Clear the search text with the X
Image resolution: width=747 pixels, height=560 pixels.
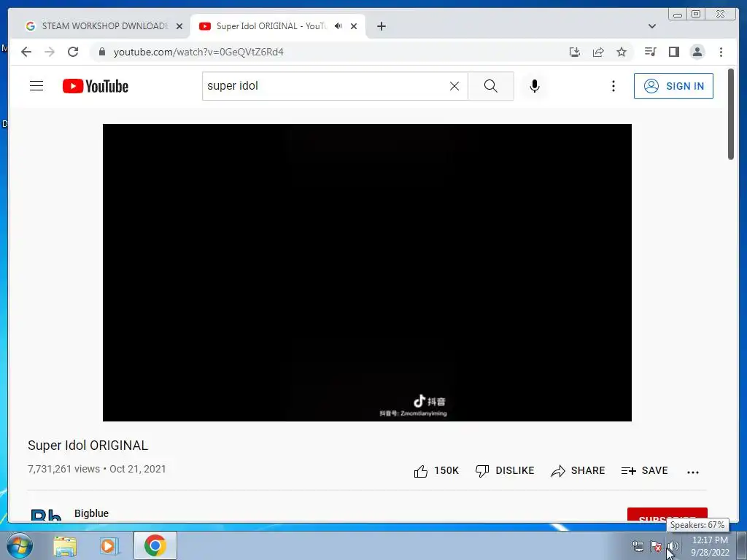(454, 86)
